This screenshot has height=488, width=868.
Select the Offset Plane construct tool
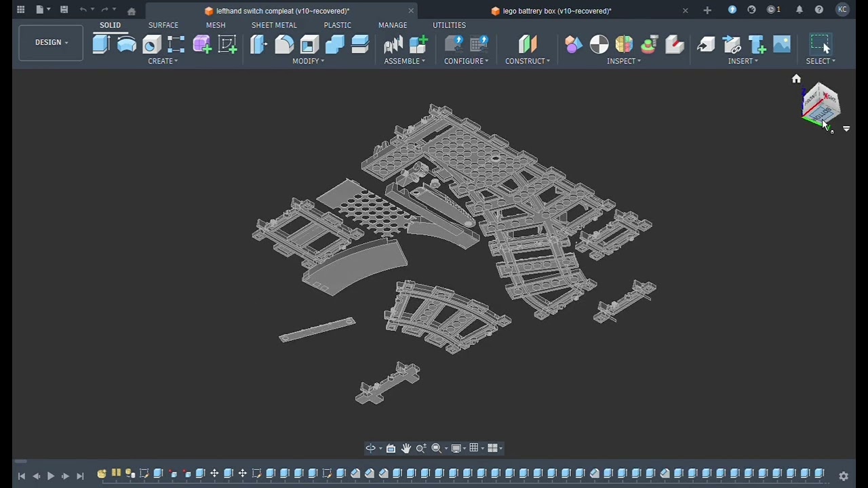(528, 45)
